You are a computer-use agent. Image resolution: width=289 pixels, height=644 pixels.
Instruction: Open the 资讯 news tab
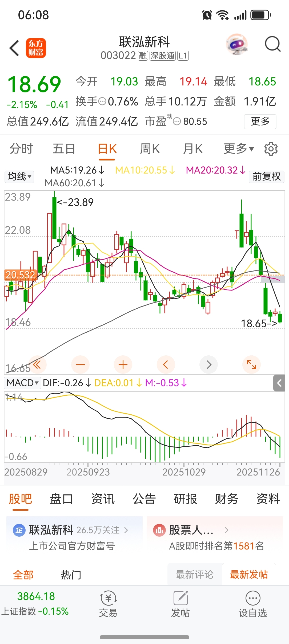tap(103, 499)
